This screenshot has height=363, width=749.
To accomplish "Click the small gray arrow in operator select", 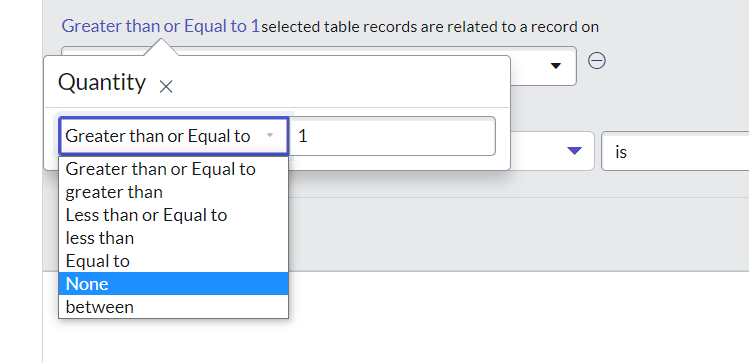I will (269, 136).
